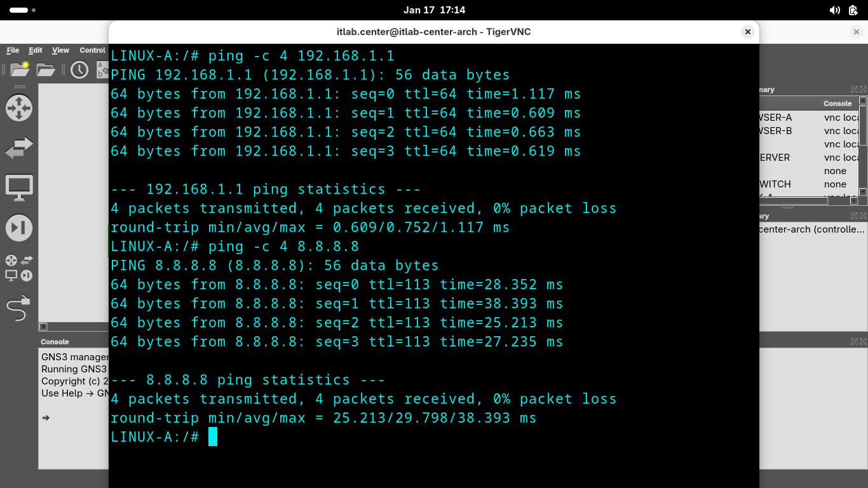This screenshot has height=488, width=868.
Task: Open the system volume indicator
Action: click(834, 10)
